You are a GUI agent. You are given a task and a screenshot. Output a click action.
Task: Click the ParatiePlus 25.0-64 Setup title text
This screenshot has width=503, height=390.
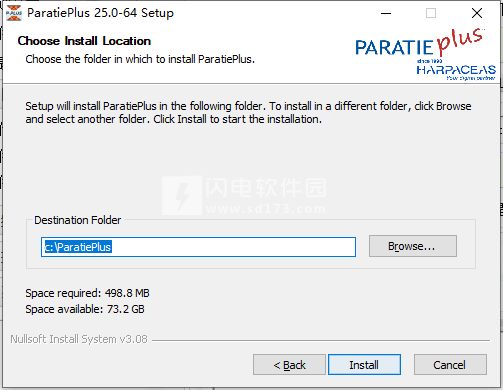[x=100, y=13]
